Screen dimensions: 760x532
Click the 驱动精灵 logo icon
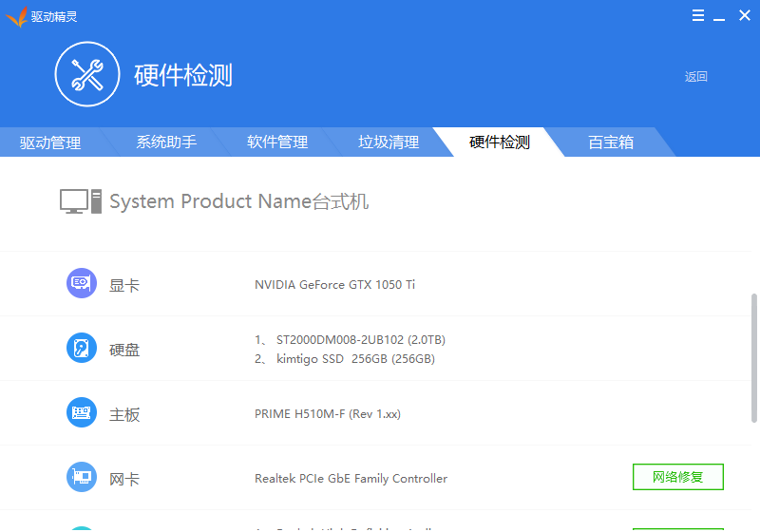click(17, 16)
